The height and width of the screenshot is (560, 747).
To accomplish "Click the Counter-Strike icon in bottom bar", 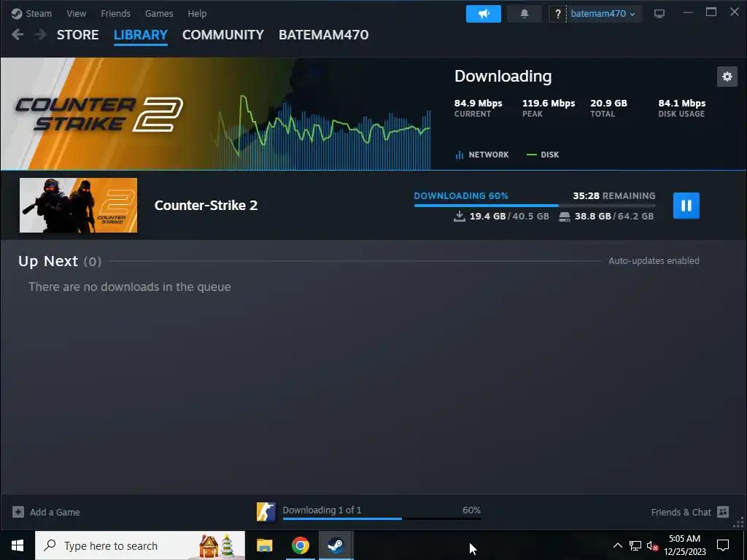I will tap(266, 512).
